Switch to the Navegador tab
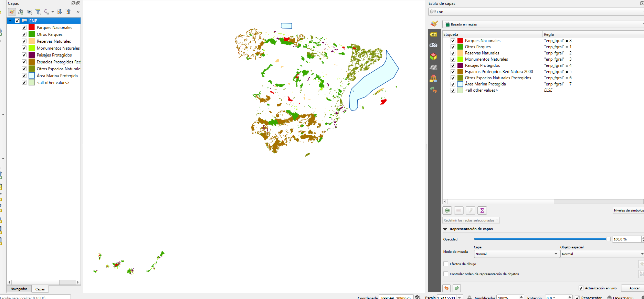The image size is (644, 299). pos(19,289)
